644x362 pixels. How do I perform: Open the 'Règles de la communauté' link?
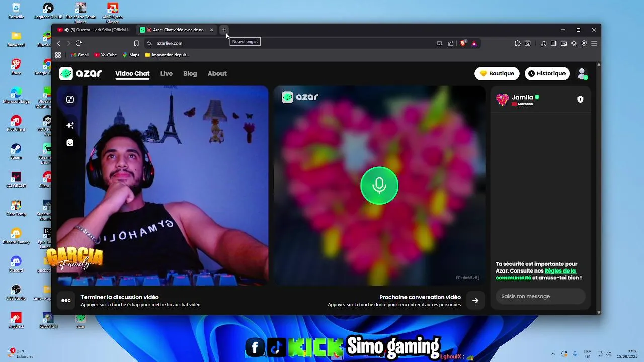tap(536, 274)
